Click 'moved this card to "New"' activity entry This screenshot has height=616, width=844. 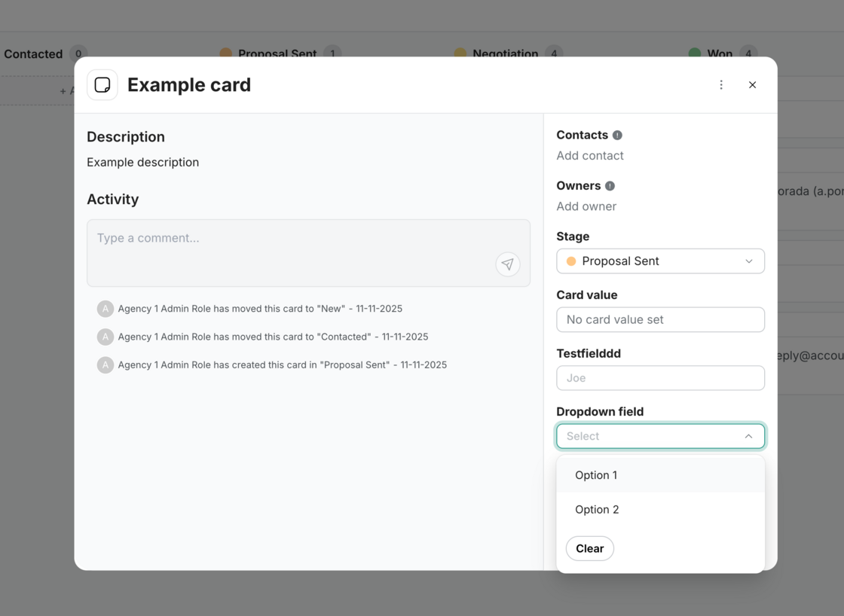tap(260, 309)
